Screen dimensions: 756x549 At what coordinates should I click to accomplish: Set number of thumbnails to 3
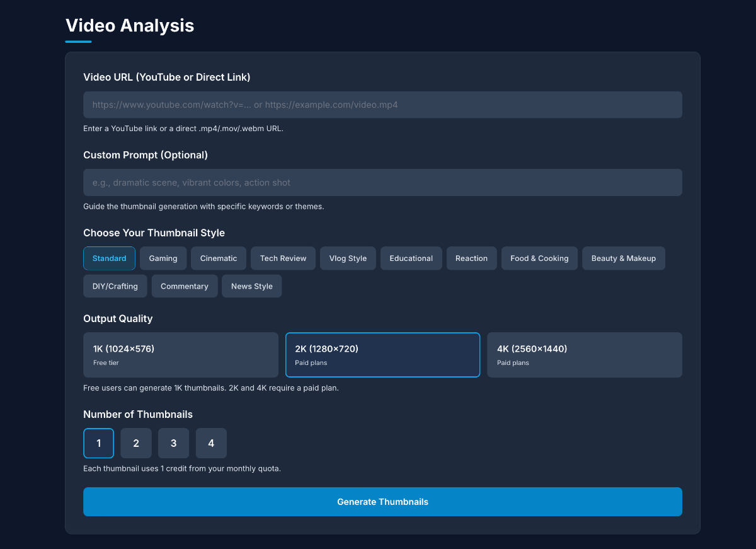click(173, 443)
